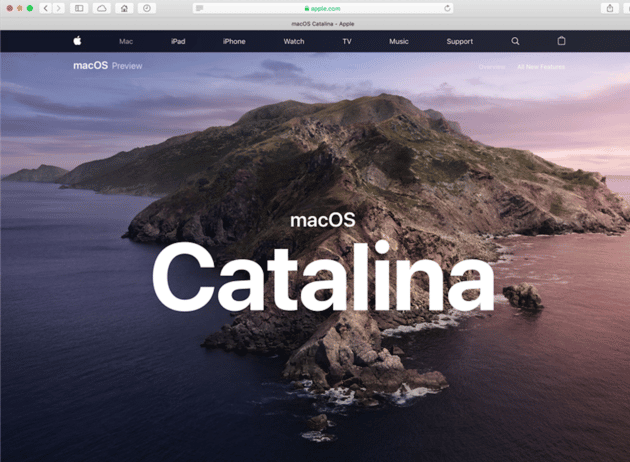Viewport: 630px width, 462px height.
Task: Open iCloud Tabs cloud icon
Action: pyautogui.click(x=102, y=8)
